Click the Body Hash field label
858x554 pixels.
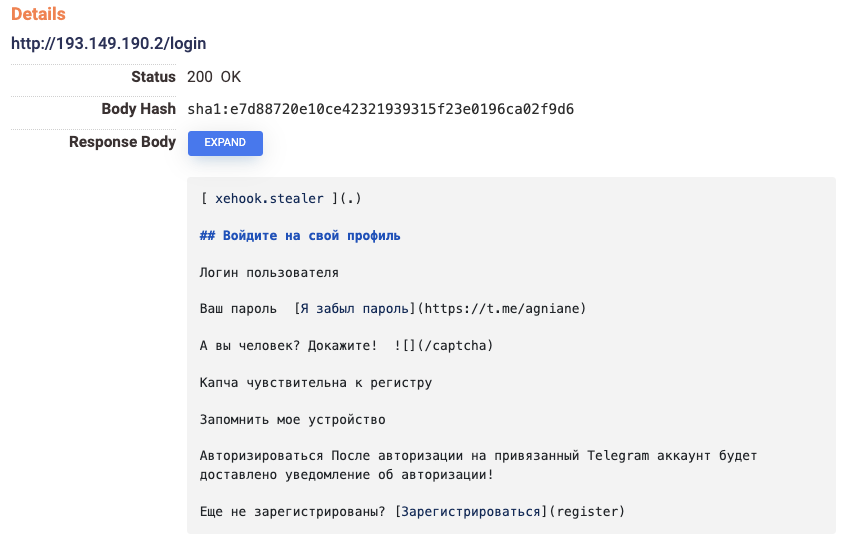138,109
